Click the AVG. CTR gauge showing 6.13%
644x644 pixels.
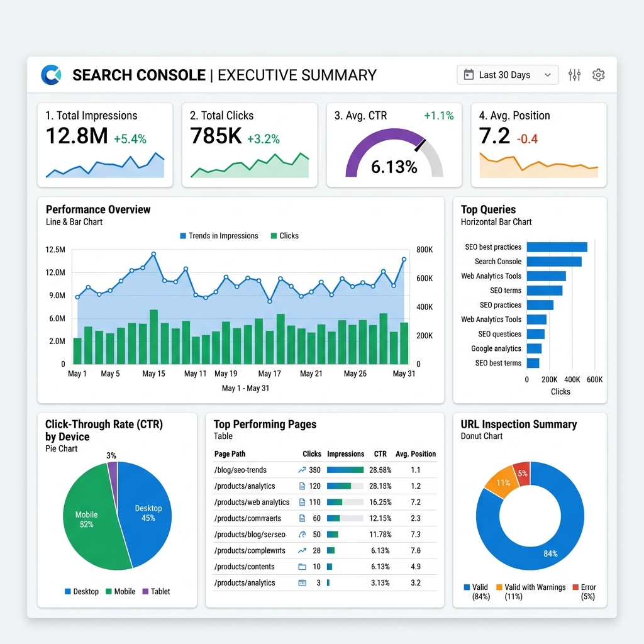394,154
